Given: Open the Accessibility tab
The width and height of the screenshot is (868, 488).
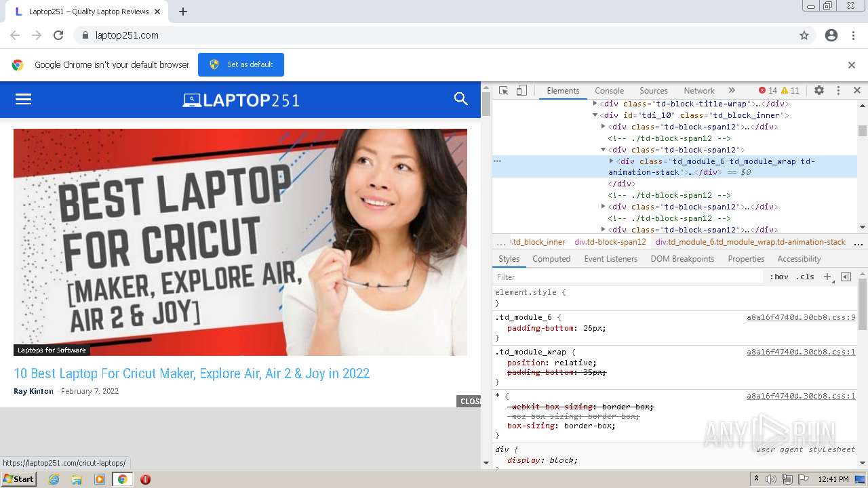Looking at the screenshot, I should pos(799,259).
